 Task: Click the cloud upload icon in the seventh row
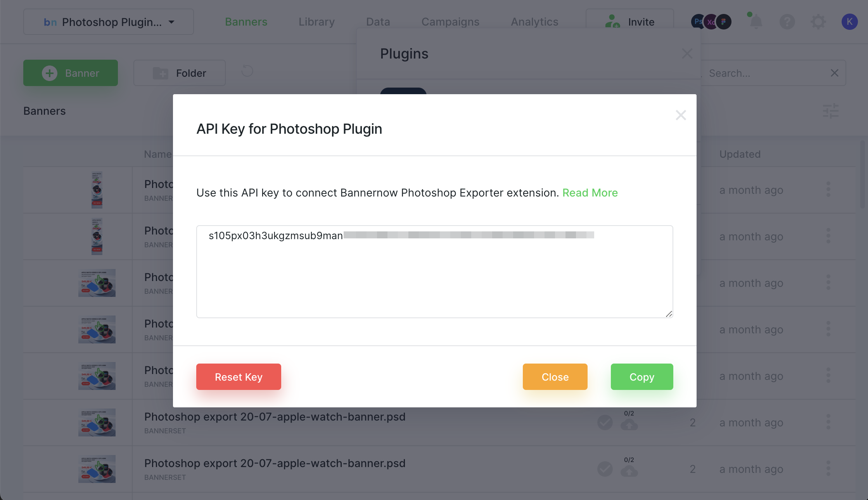pyautogui.click(x=629, y=471)
